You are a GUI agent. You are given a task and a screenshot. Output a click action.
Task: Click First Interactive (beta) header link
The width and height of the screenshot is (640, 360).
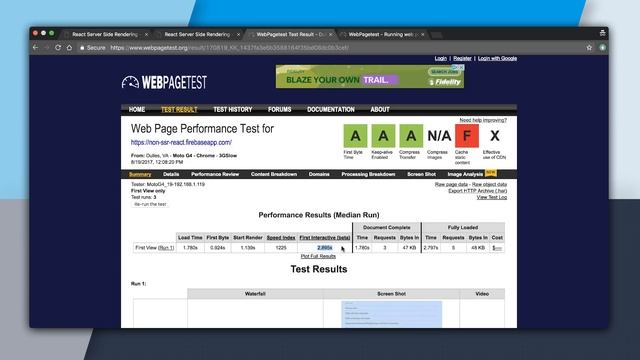coord(325,238)
